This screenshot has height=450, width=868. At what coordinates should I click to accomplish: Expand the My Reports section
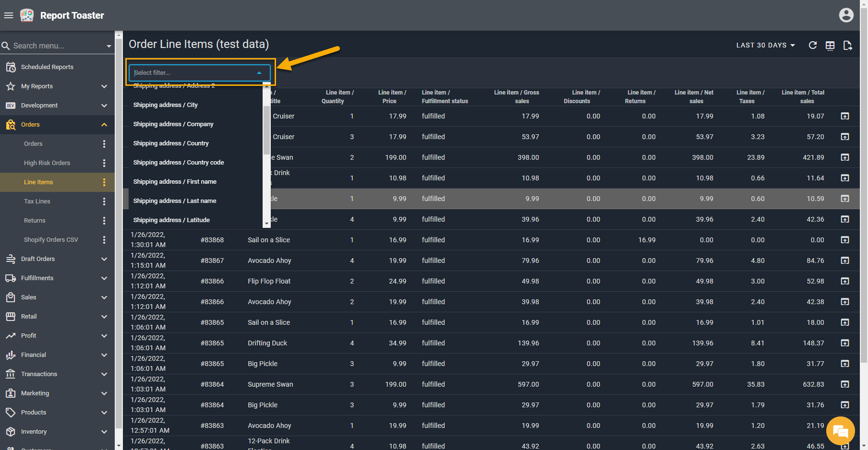(104, 86)
